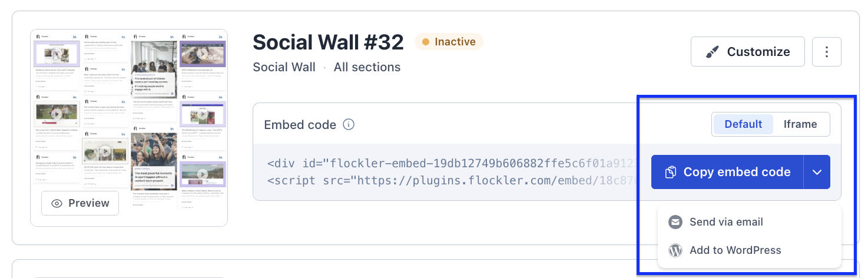Screen dimensions: 868x278
Task: Click the paintbrush icon on Customize
Action: 712,52
